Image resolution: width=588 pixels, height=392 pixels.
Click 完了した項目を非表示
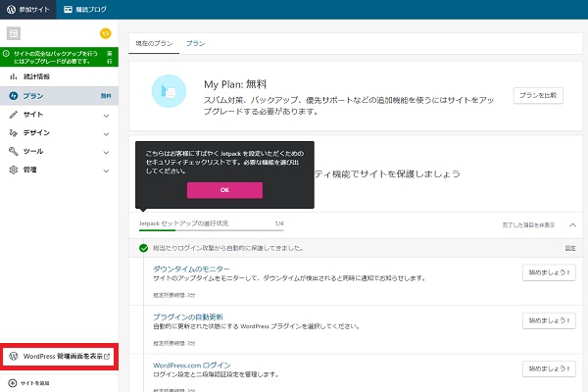[x=528, y=225]
